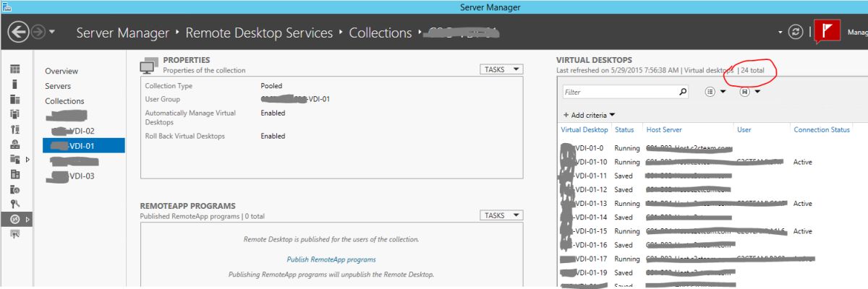
Task: Open the TASKS dropdown in Properties panel
Action: point(501,69)
